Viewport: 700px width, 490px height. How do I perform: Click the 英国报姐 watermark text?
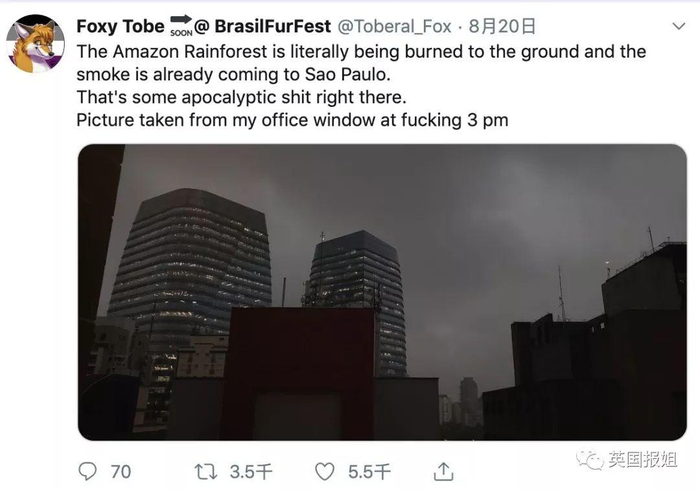644,461
